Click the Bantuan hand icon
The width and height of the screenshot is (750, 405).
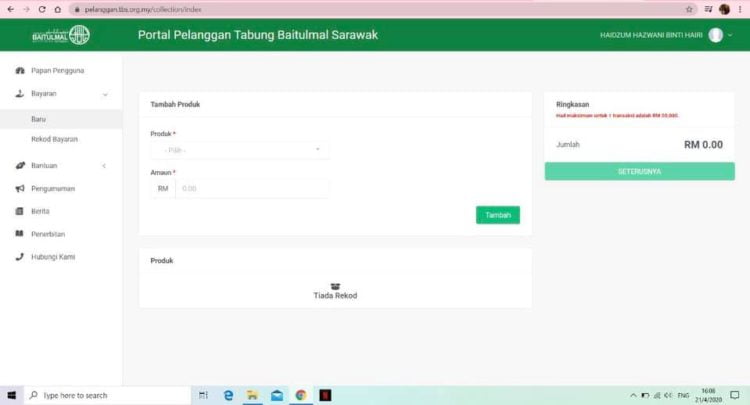[x=20, y=165]
